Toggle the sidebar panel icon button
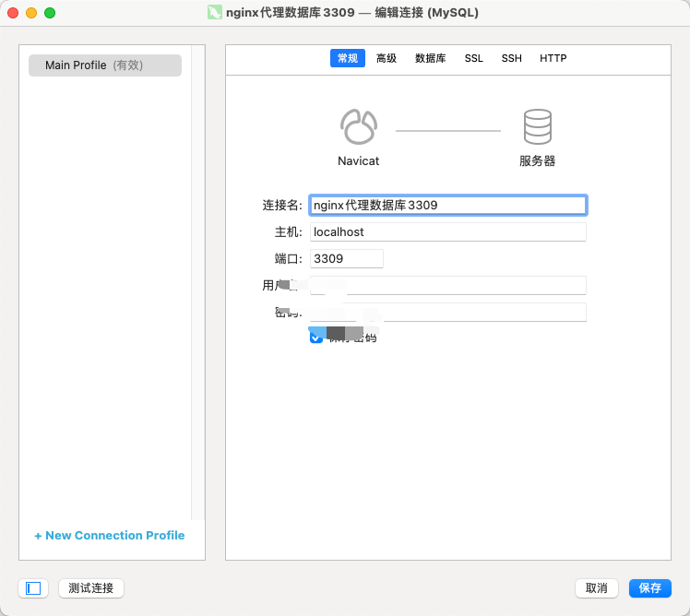This screenshot has width=690, height=616. pyautogui.click(x=33, y=588)
